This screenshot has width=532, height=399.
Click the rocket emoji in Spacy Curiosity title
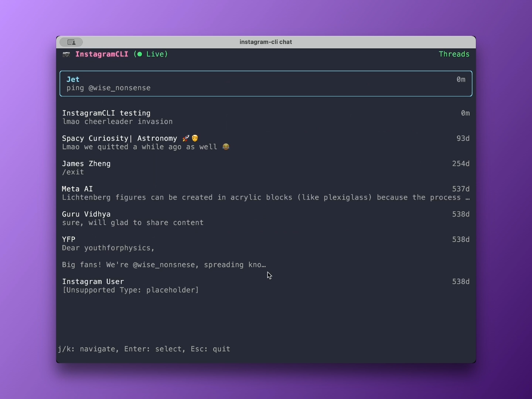click(x=185, y=138)
